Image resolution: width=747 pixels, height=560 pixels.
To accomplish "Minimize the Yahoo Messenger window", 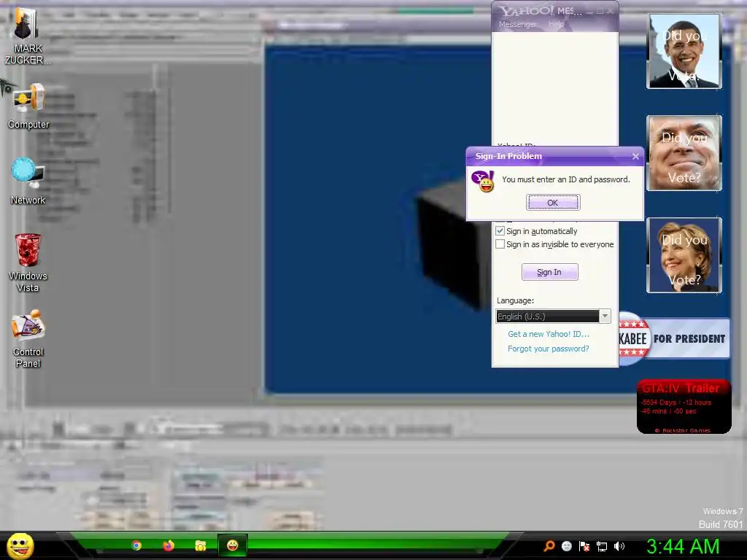I will click(x=591, y=11).
